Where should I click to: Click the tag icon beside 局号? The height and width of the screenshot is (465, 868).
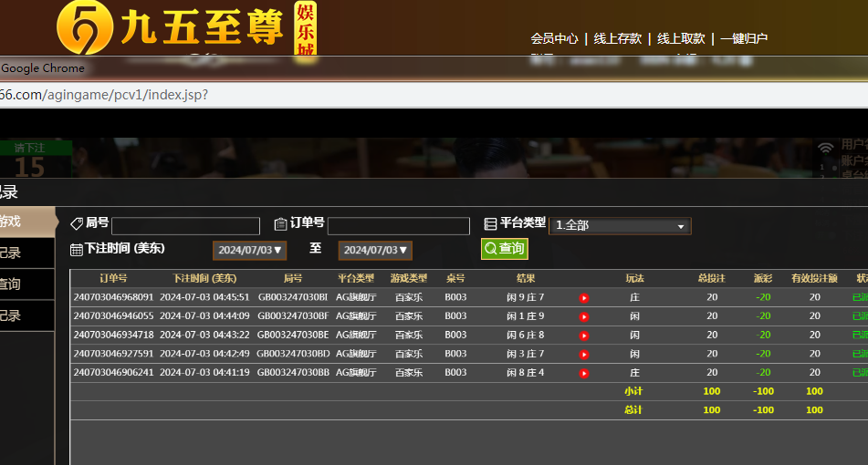[x=77, y=223]
